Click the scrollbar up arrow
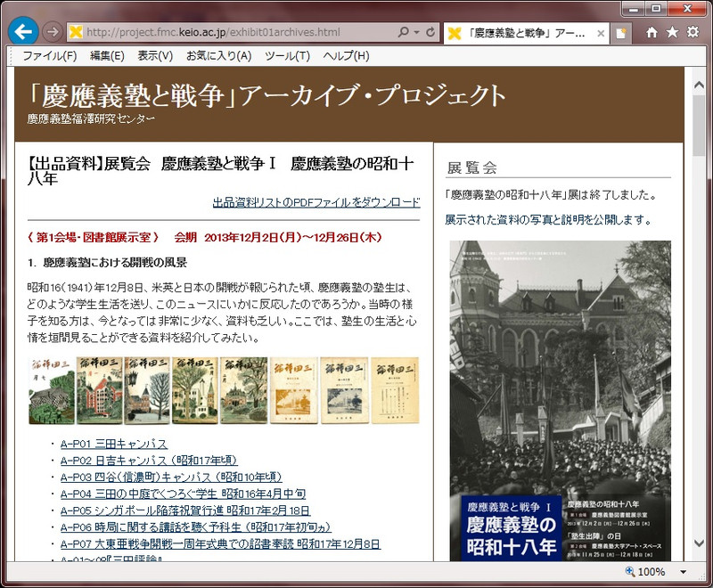 [x=699, y=85]
